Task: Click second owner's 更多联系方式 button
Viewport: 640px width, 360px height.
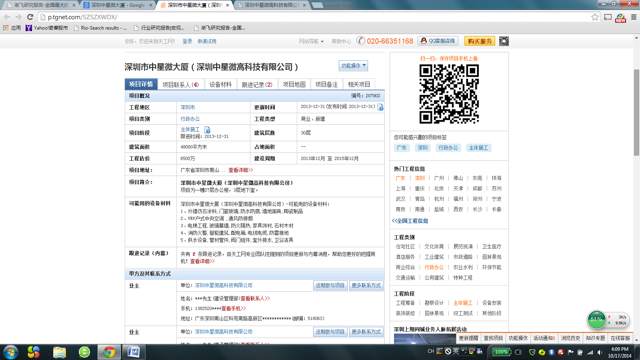Action: pyautogui.click(x=366, y=331)
